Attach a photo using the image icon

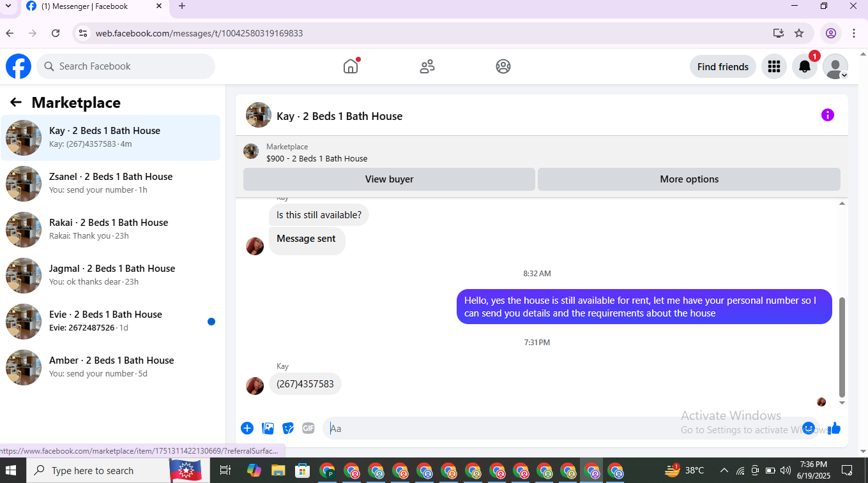268,428
